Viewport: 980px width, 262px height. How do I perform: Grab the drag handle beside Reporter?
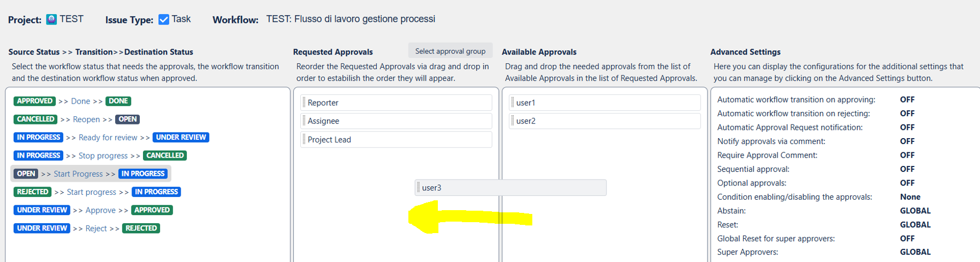coord(304,103)
